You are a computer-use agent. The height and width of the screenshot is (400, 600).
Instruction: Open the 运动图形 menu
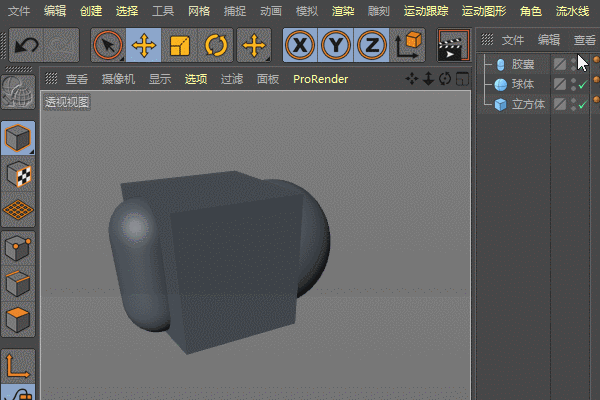484,11
